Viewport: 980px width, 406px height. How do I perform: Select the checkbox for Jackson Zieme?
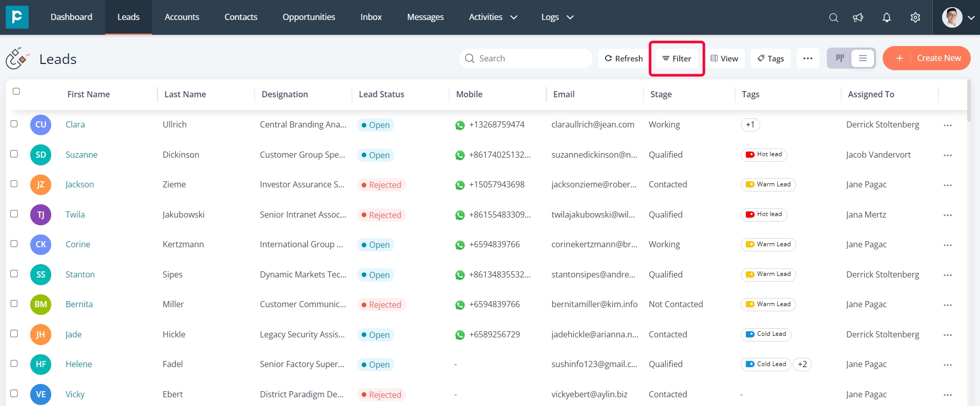tap(14, 184)
